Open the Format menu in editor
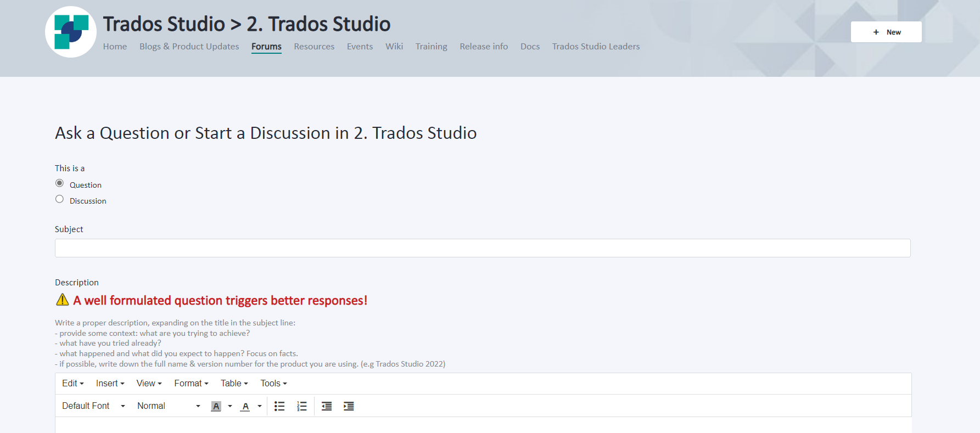Viewport: 980px width, 433px height. coord(192,384)
